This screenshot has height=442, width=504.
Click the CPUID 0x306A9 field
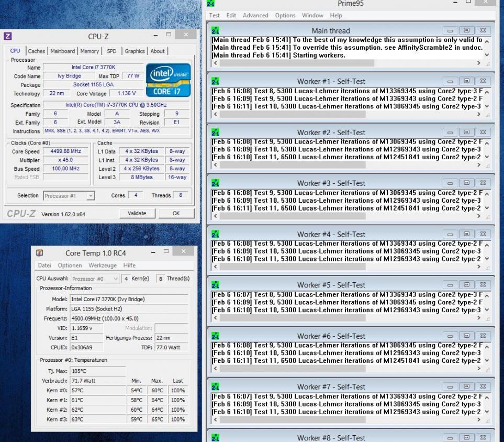(86, 347)
